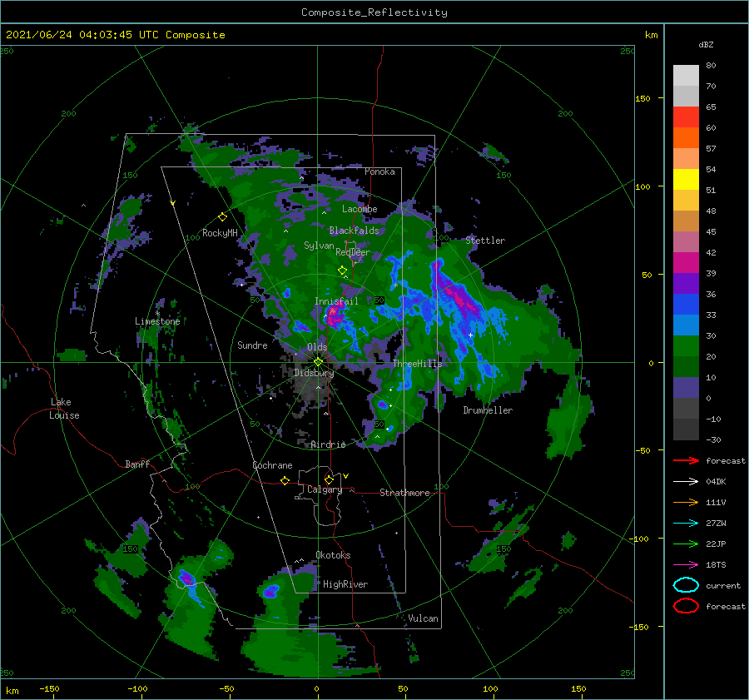Click the yellow diamond marker below RedDeer

point(343,271)
